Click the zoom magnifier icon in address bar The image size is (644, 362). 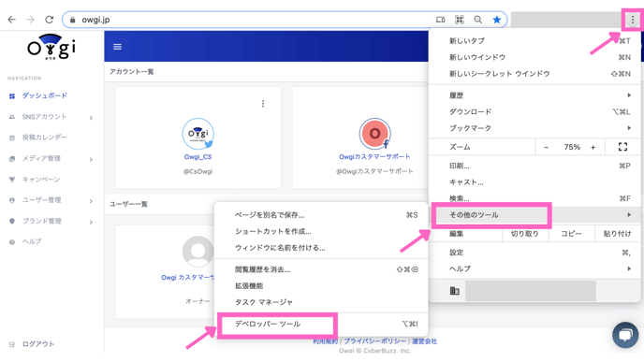point(478,20)
